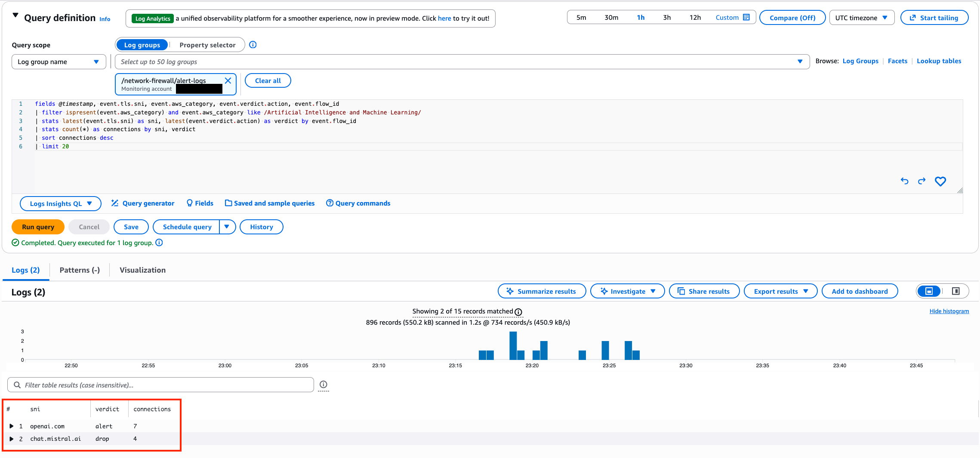Click the Save button
Screen dimensions: 980x458
131,227
